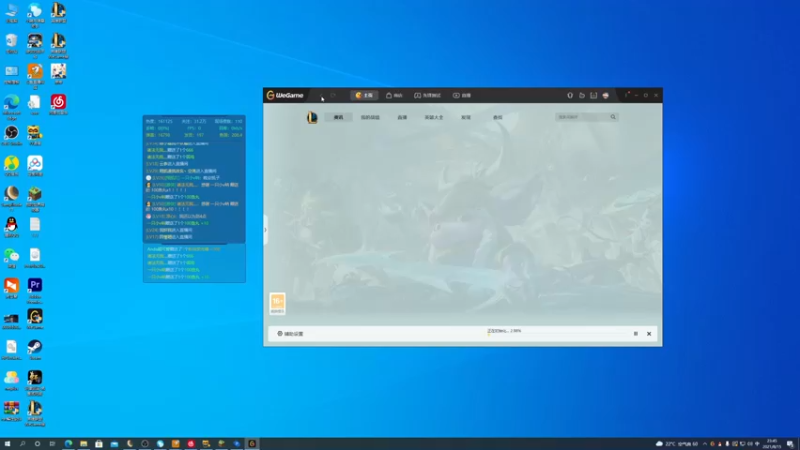Screen dimensions: 800x450
Task: Click the taskbar clock and date
Action: pyautogui.click(x=772, y=444)
